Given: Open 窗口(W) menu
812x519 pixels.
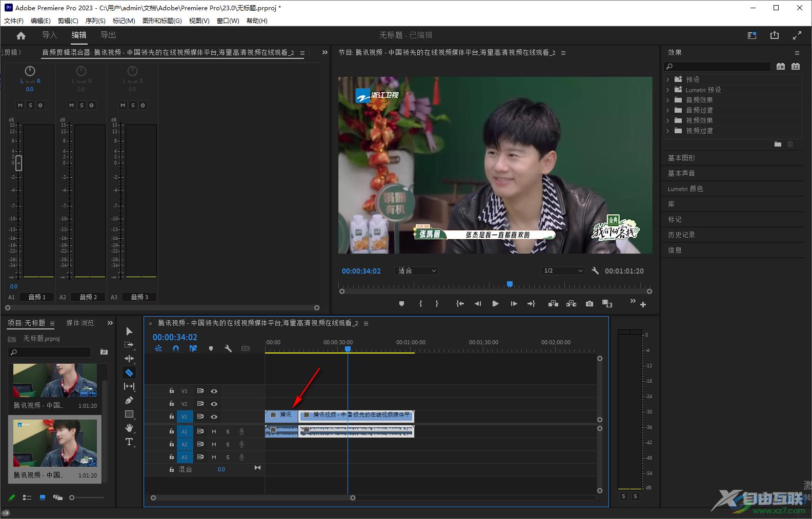Looking at the screenshot, I should click(x=228, y=21).
